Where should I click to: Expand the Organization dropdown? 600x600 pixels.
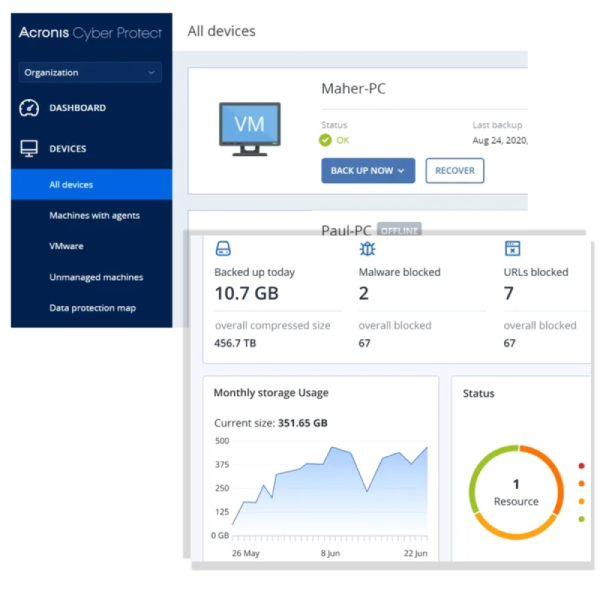(x=90, y=72)
